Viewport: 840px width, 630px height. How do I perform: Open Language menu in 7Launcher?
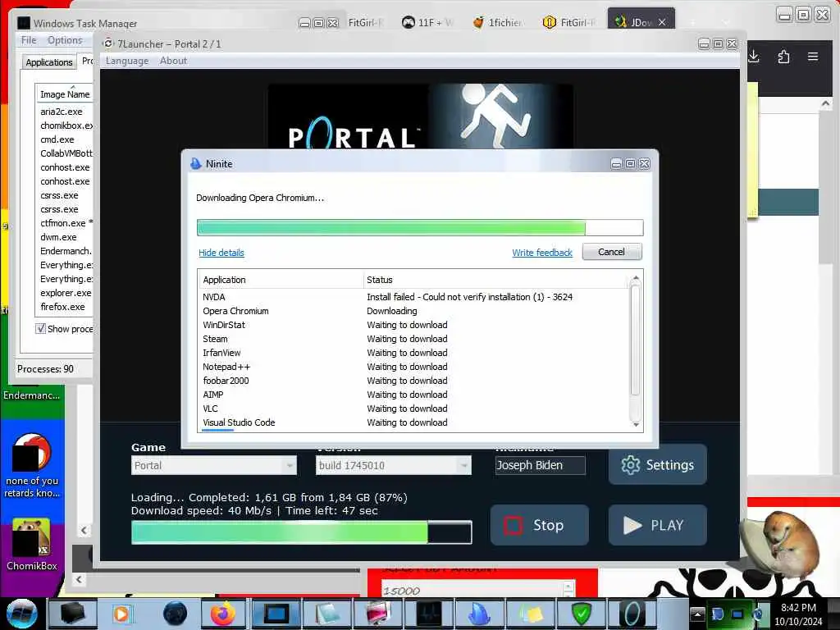(127, 61)
